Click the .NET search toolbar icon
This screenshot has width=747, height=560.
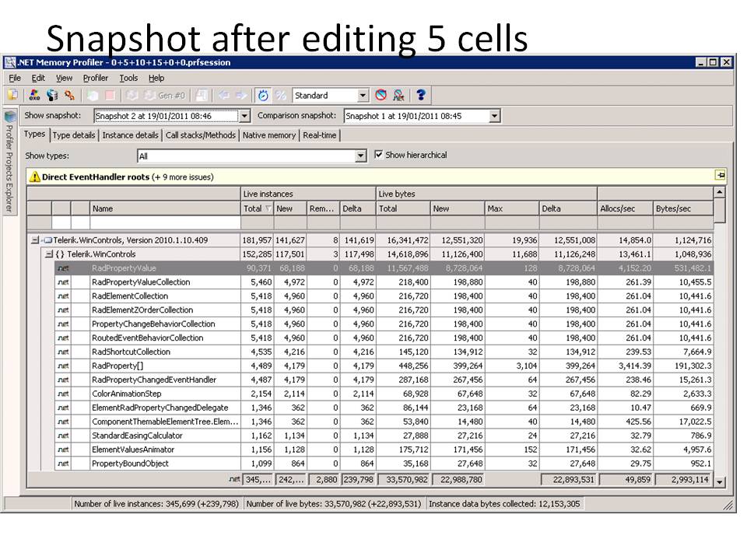(398, 95)
